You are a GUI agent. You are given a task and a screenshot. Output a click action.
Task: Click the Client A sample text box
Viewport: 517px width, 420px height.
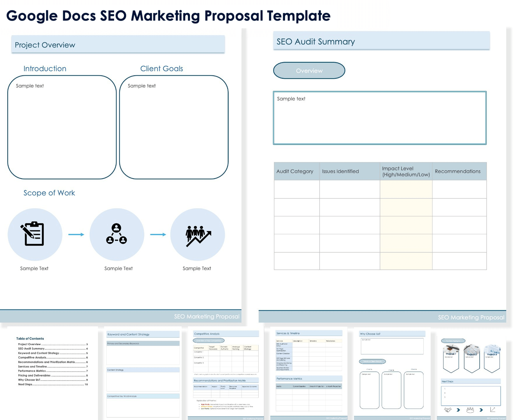tap(369, 390)
